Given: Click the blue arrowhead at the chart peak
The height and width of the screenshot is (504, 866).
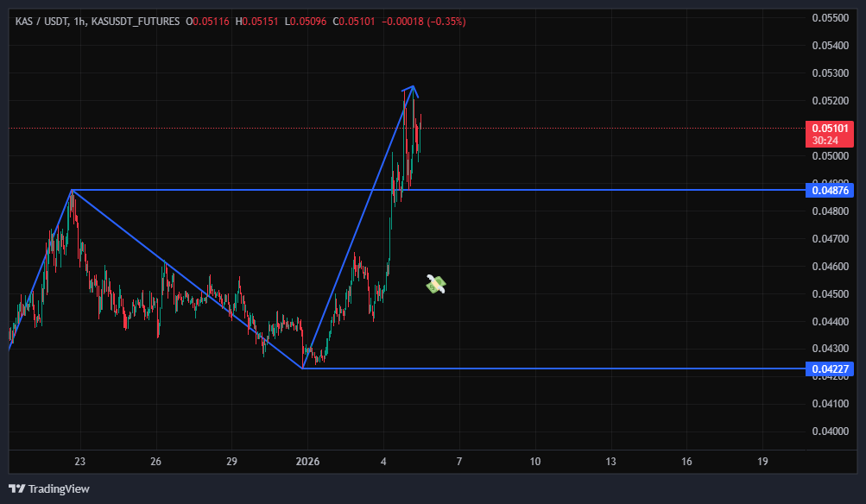Looking at the screenshot, I should click(x=412, y=88).
